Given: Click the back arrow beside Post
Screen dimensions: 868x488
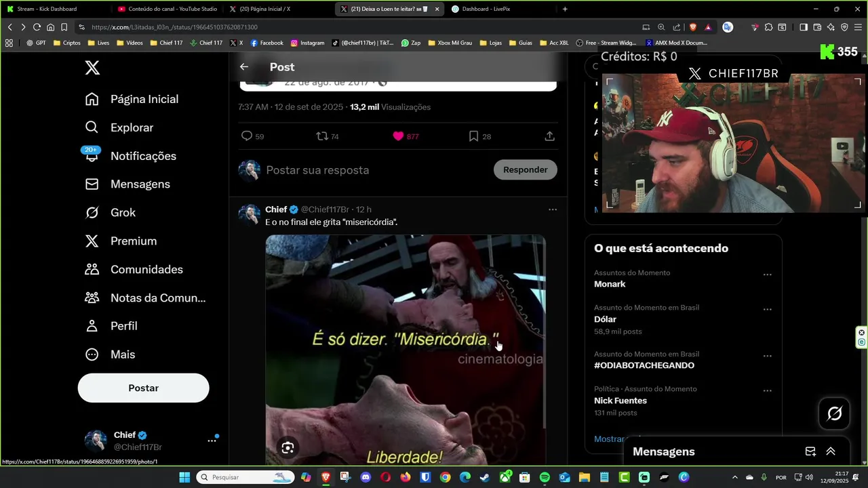Looking at the screenshot, I should (244, 67).
